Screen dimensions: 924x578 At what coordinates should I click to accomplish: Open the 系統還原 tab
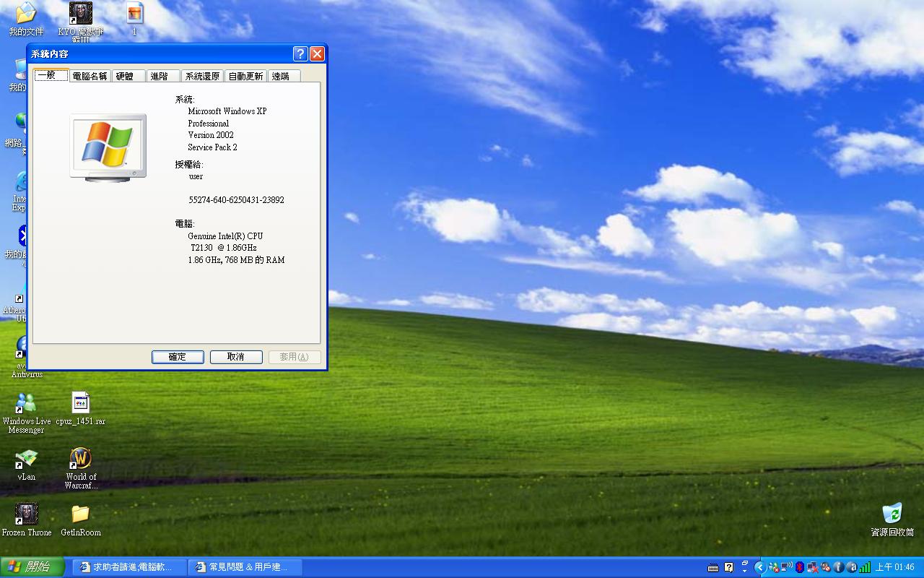coord(202,76)
